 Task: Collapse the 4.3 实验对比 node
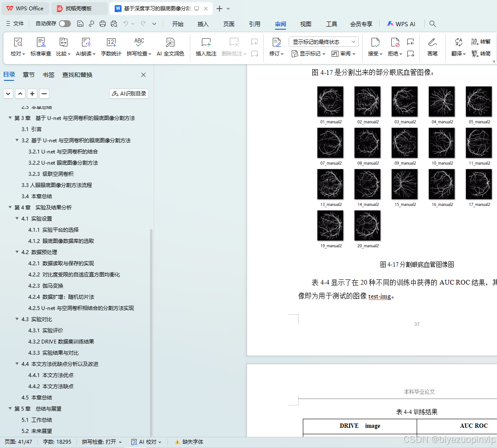(x=17, y=319)
